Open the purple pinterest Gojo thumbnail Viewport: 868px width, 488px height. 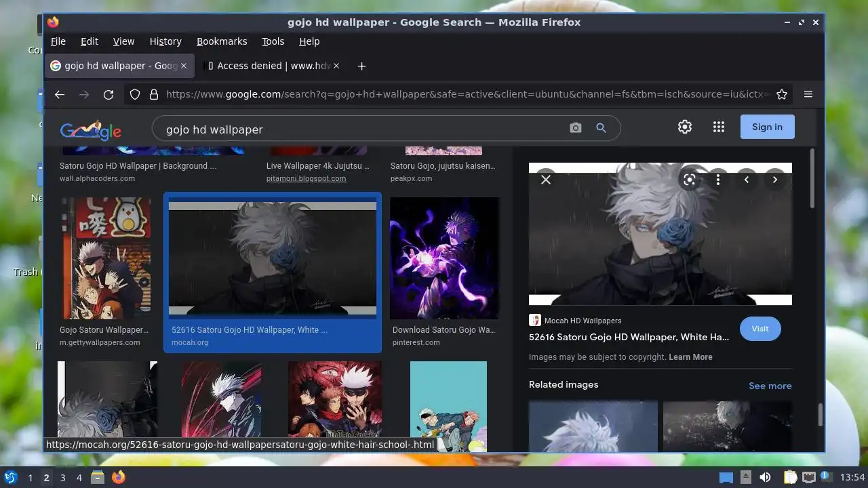tap(444, 258)
